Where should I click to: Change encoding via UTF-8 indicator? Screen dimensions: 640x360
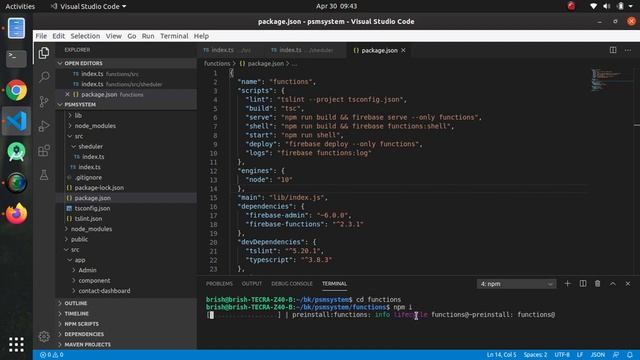[x=562, y=355]
